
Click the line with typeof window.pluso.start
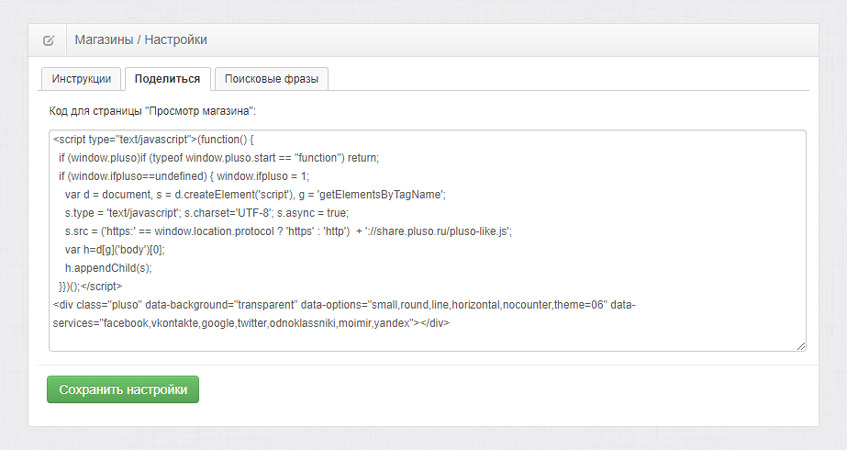coord(219,158)
